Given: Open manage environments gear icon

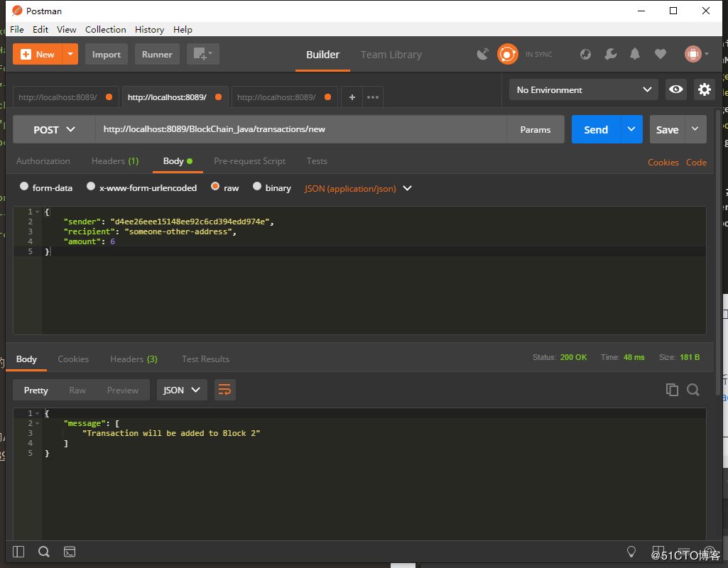Looking at the screenshot, I should [x=704, y=89].
